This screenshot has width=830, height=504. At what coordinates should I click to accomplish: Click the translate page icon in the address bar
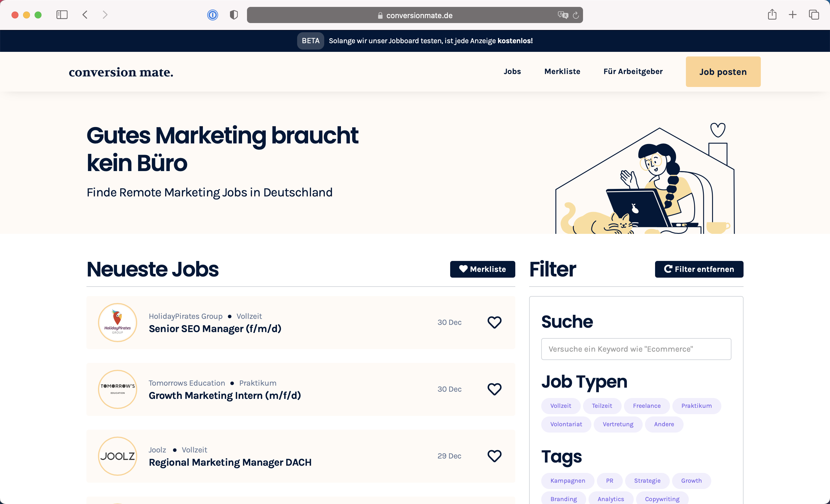click(x=563, y=15)
